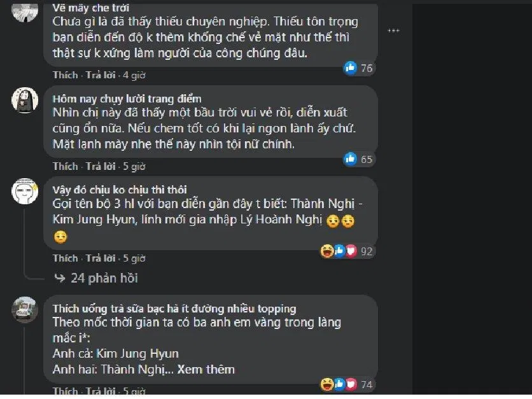
Task: Collapse options by clicking the ellipsis menu again
Action: point(394,29)
